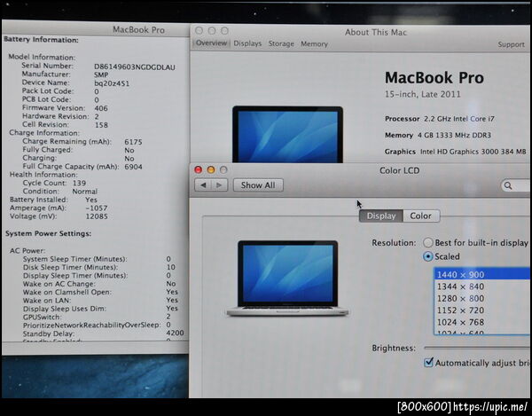Minimize the Color LCD window

pyautogui.click(x=211, y=169)
